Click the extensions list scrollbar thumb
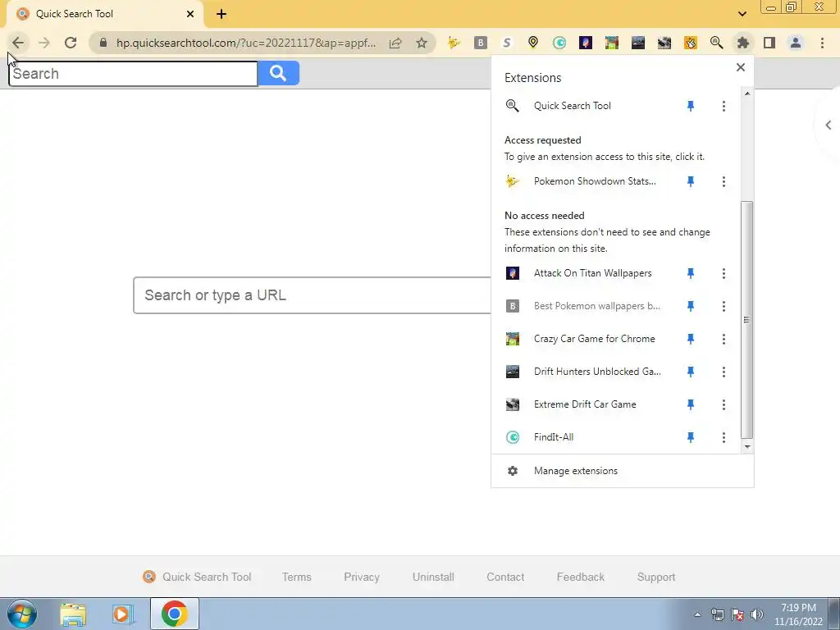Image resolution: width=840 pixels, height=630 pixels. [x=746, y=320]
